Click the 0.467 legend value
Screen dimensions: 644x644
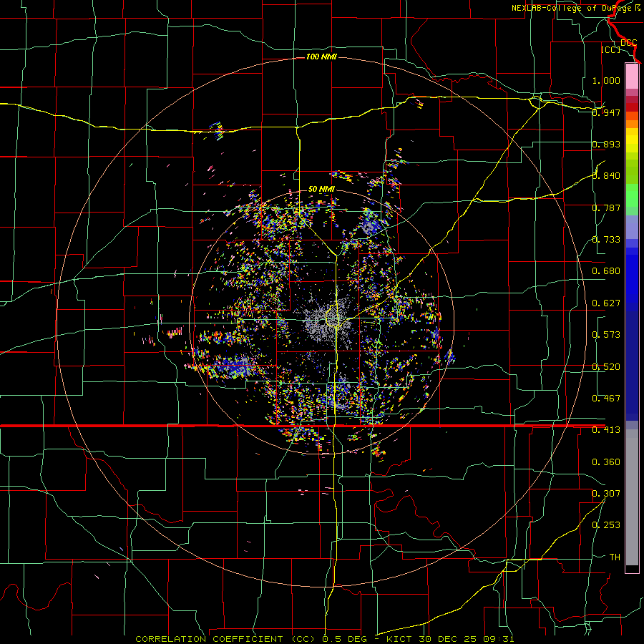coord(606,399)
